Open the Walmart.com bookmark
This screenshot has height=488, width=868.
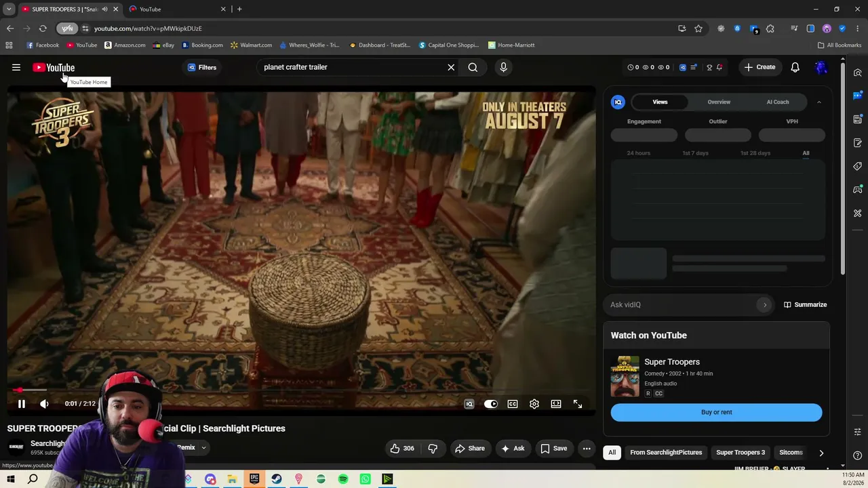point(251,45)
